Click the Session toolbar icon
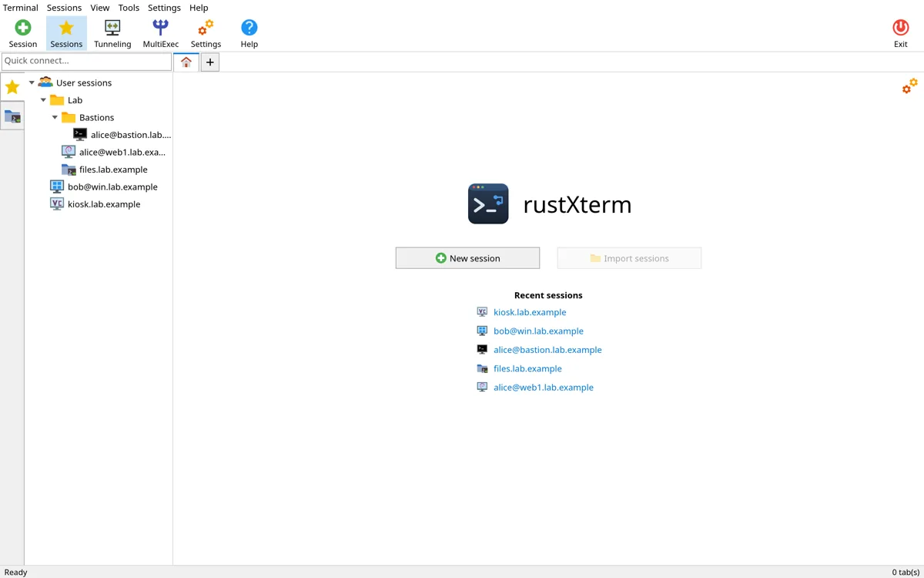 pyautogui.click(x=23, y=27)
